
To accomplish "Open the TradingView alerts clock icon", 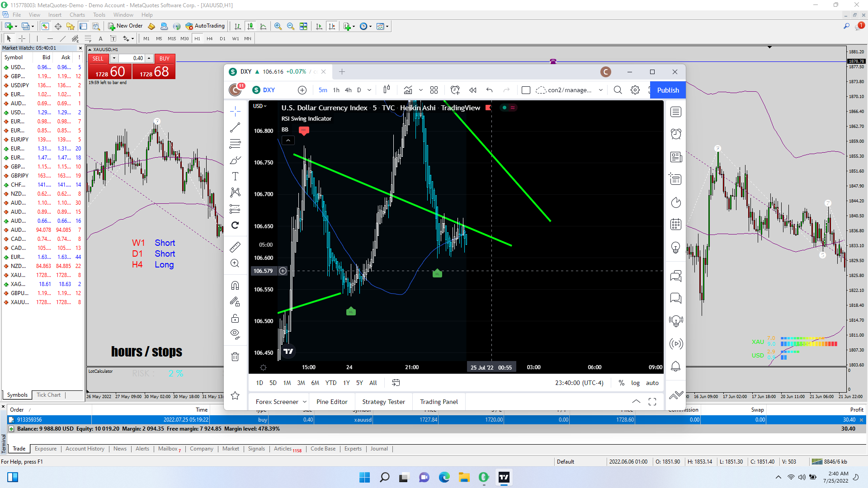I will tap(676, 134).
